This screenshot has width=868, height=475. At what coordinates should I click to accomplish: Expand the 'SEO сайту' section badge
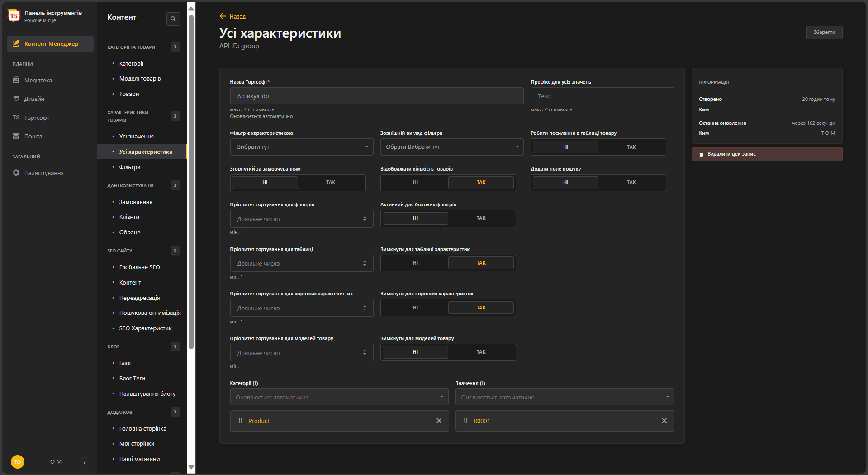click(175, 251)
